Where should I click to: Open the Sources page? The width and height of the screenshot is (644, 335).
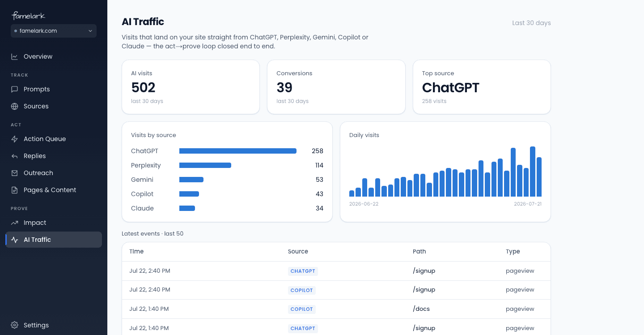pos(54,106)
